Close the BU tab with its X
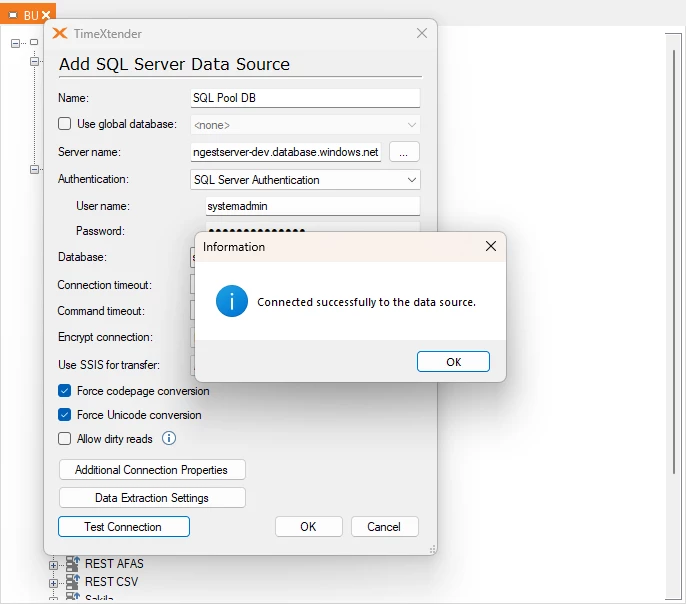This screenshot has height=604, width=686. click(x=45, y=16)
